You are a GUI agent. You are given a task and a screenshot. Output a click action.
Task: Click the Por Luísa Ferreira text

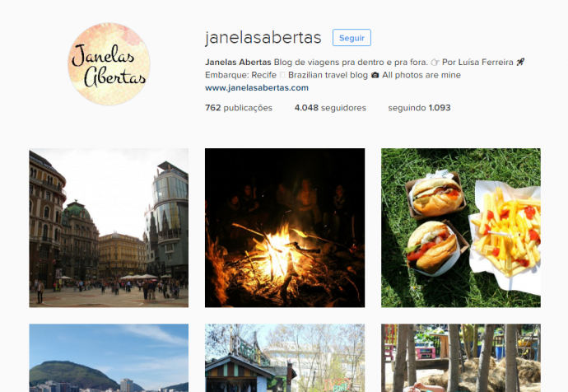click(477, 62)
